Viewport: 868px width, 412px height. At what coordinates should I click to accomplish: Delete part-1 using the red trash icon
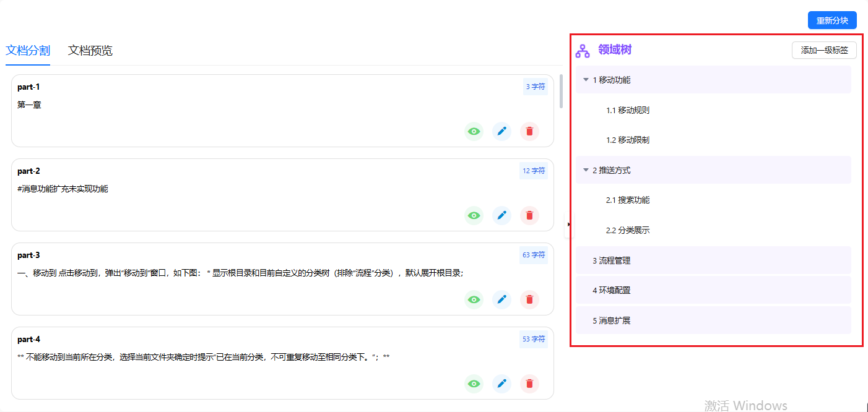point(529,131)
